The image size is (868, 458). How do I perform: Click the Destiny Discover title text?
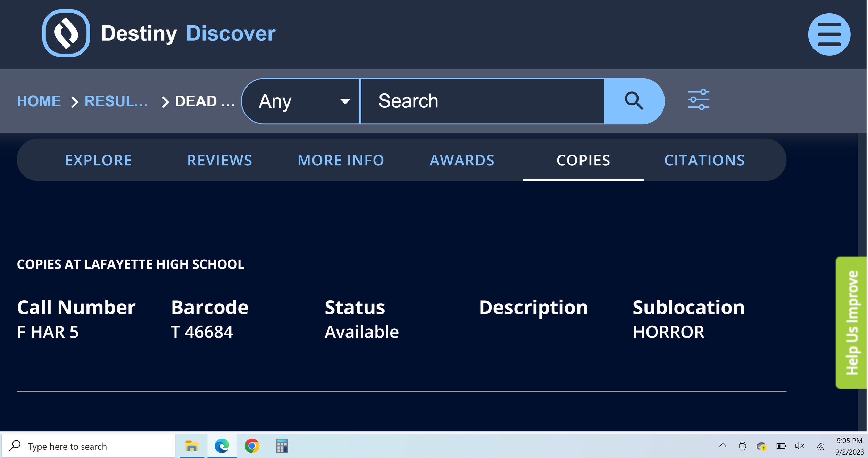188,33
